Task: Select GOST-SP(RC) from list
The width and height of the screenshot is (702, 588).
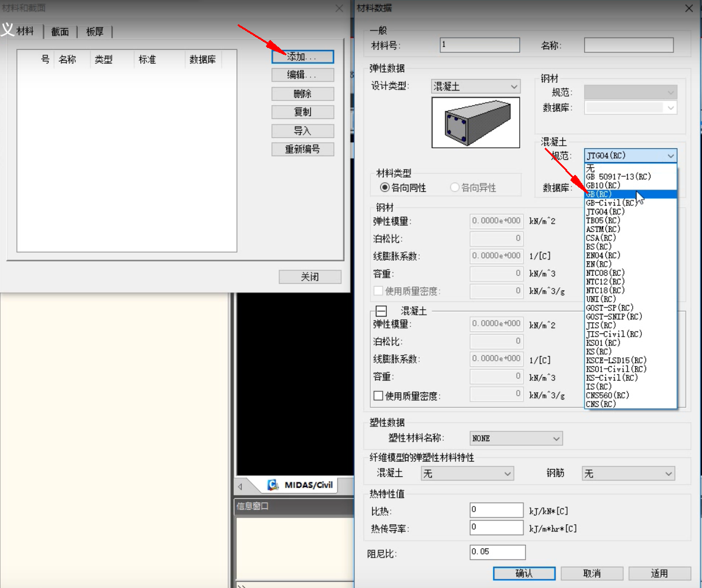Action: point(631,307)
